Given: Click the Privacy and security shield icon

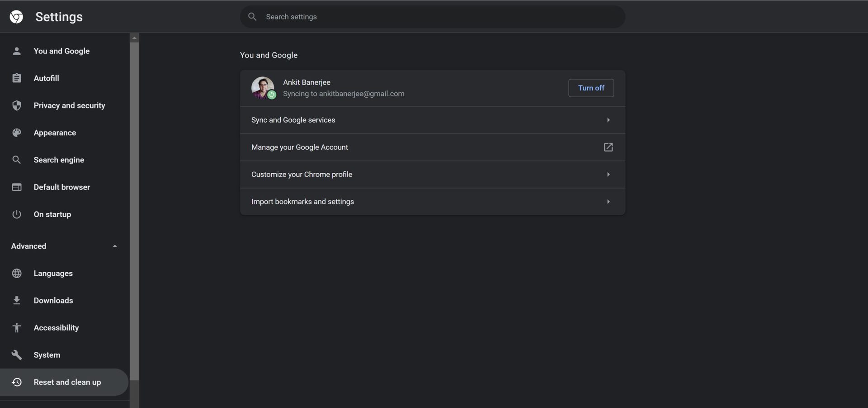Looking at the screenshot, I should point(17,105).
